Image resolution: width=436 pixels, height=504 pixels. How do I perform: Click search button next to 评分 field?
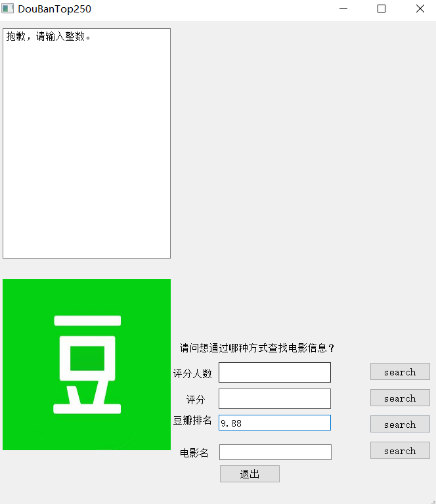[x=400, y=398]
